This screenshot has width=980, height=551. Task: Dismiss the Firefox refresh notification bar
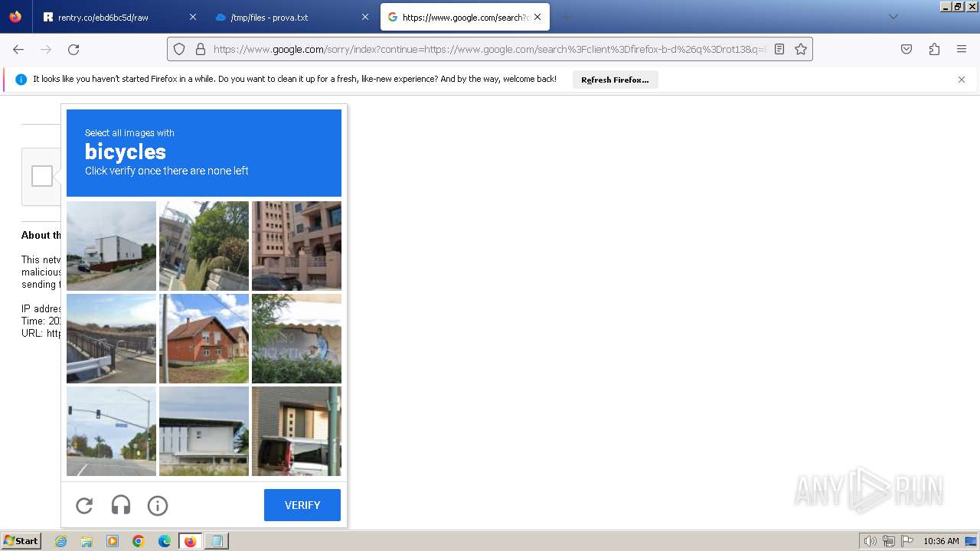(962, 80)
